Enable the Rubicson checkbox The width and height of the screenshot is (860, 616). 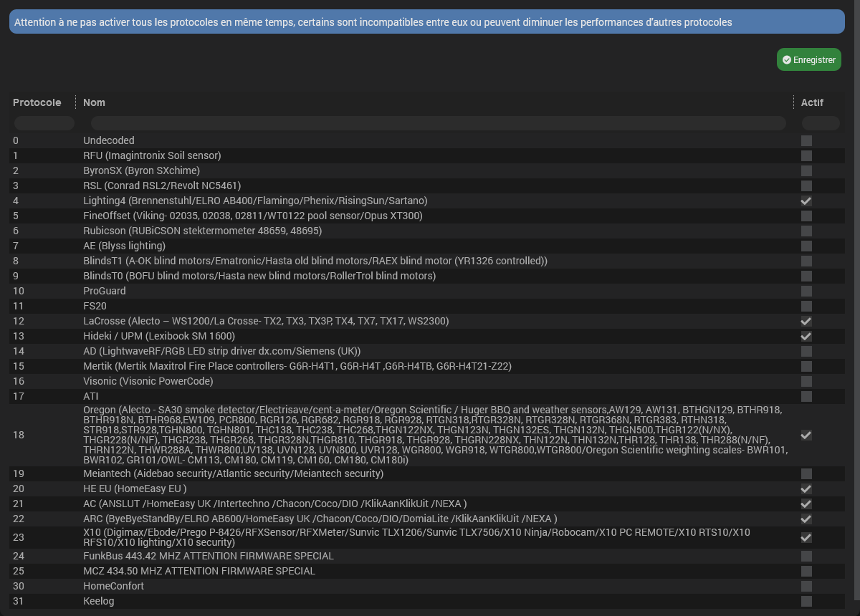point(807,231)
